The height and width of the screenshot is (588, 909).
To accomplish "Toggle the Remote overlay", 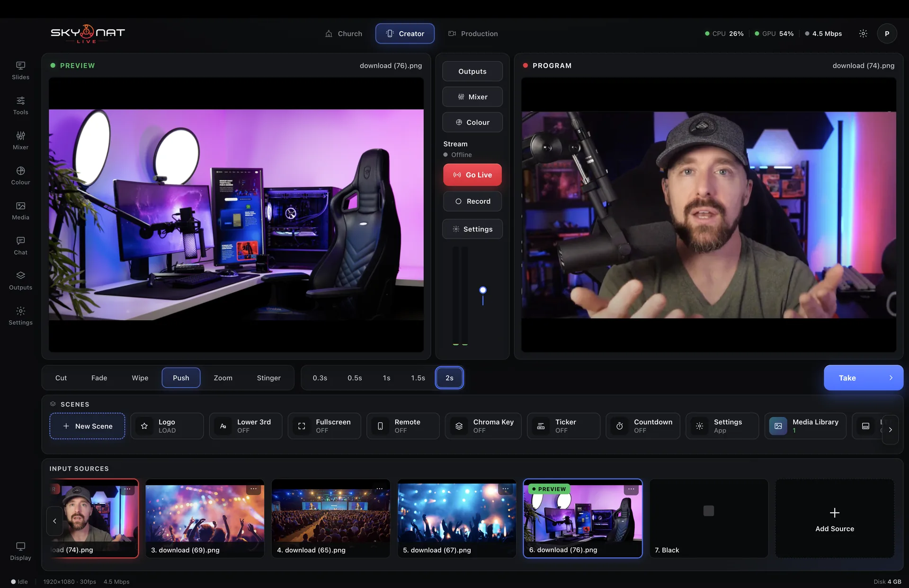I will (403, 426).
